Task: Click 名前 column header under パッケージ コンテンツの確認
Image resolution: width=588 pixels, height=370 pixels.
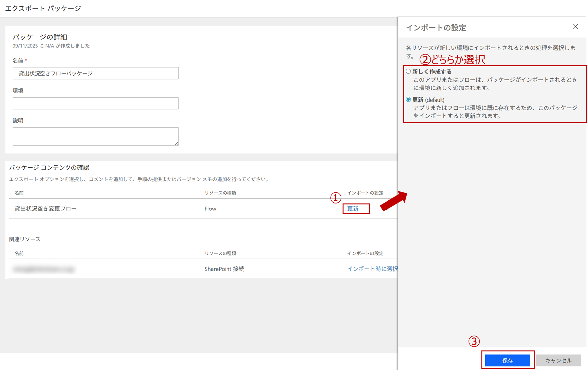Action: pyautogui.click(x=19, y=193)
